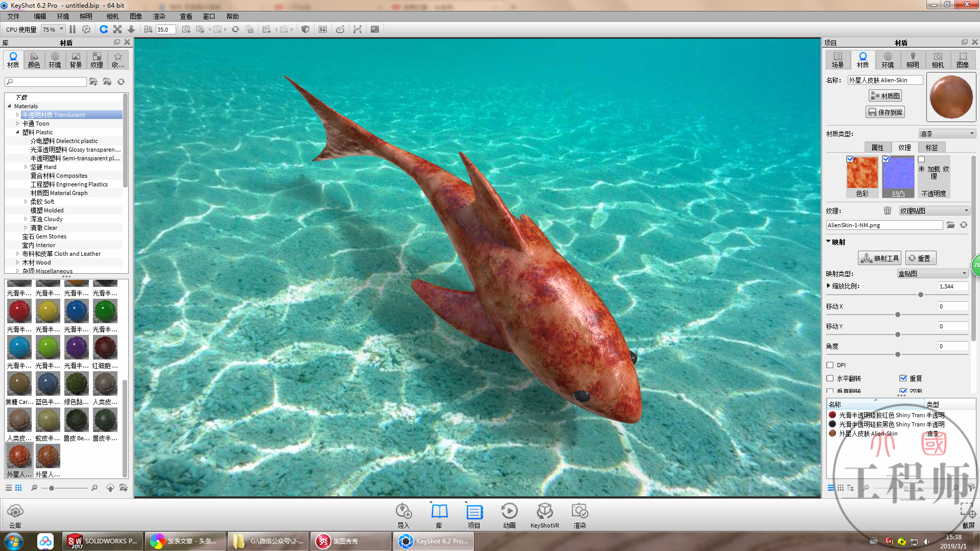Select the Alien-Skin material thumbnail
The image size is (980, 551).
click(x=19, y=456)
